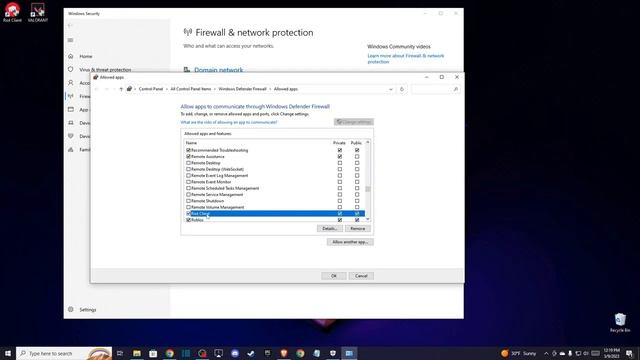The width and height of the screenshot is (640, 360).
Task: Open the notification center icon
Action: [x=629, y=353]
